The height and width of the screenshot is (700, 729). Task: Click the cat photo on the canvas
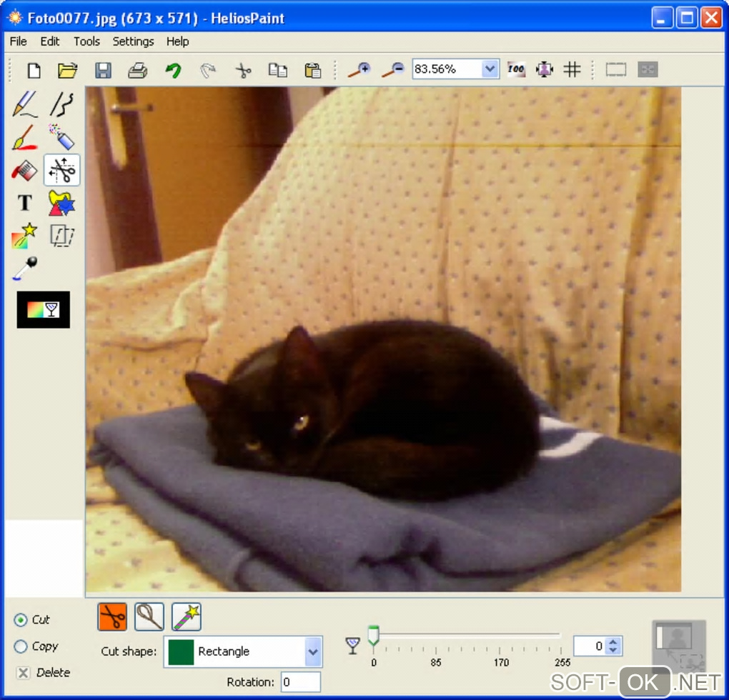point(383,339)
